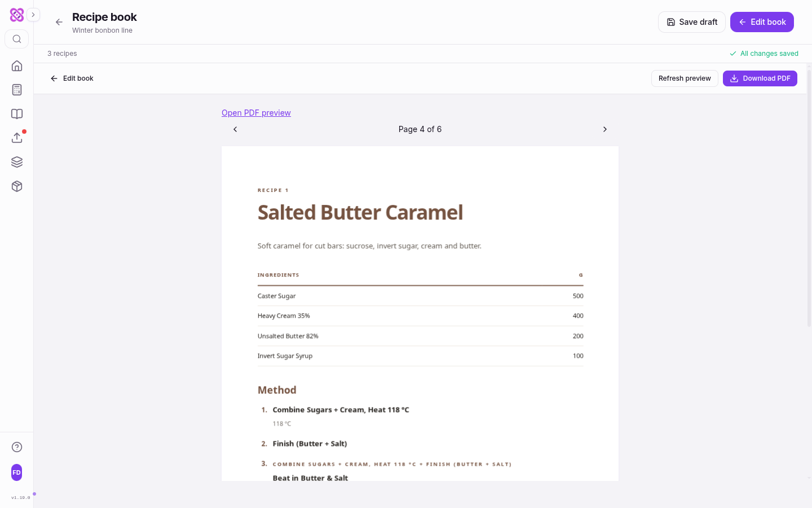Open the stacked layers icon in sidebar
The width and height of the screenshot is (812, 508).
tap(17, 162)
